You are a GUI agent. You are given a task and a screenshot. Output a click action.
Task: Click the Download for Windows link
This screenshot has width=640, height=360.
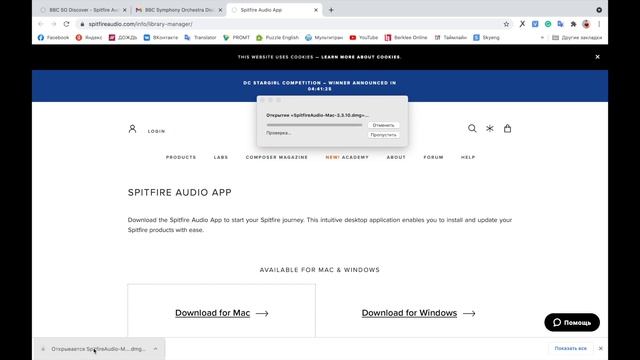[409, 313]
